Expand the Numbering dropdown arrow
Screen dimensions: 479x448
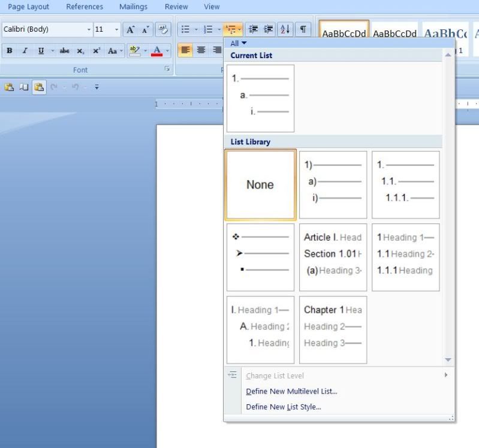[x=219, y=29]
